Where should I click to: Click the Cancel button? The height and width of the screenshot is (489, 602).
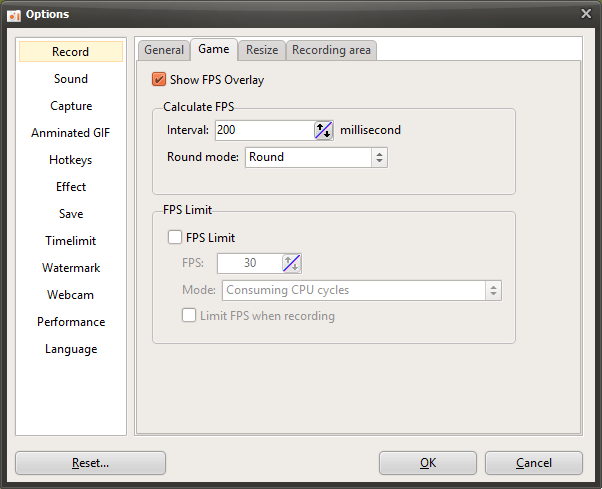(533, 463)
